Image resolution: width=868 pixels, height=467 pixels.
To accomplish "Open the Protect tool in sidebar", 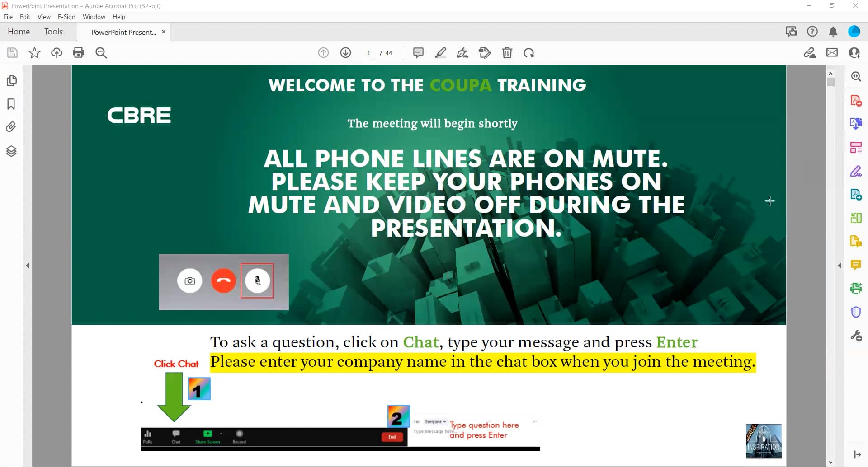I will 856,312.
